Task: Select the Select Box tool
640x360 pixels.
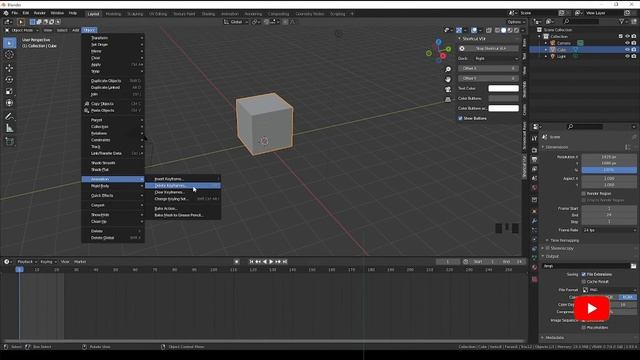Action: [x=9, y=43]
